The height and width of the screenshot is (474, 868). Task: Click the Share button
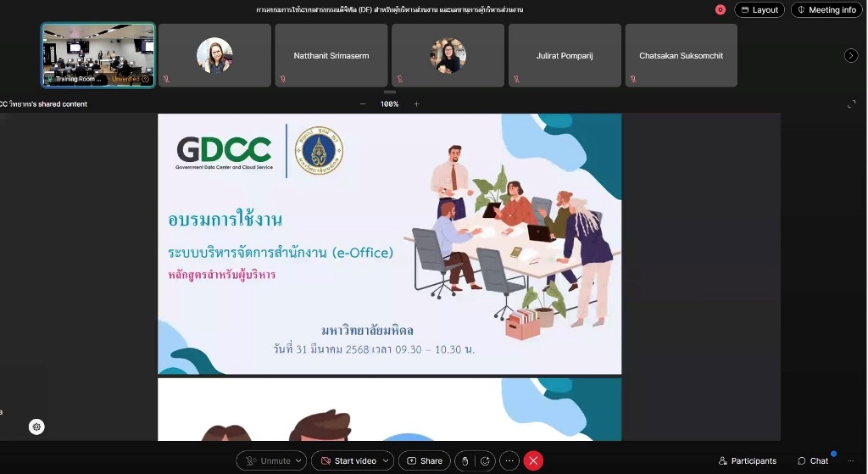point(424,460)
